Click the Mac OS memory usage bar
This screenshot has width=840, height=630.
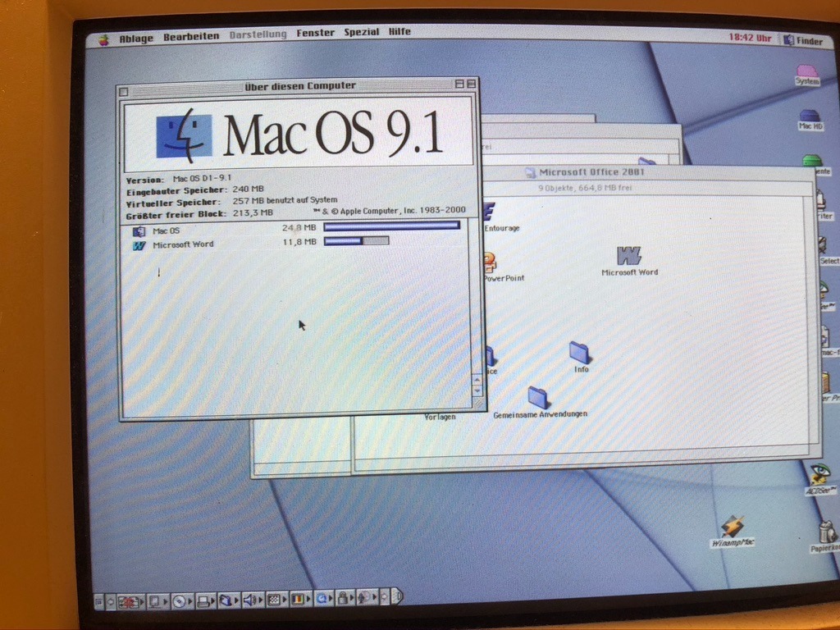tap(391, 226)
